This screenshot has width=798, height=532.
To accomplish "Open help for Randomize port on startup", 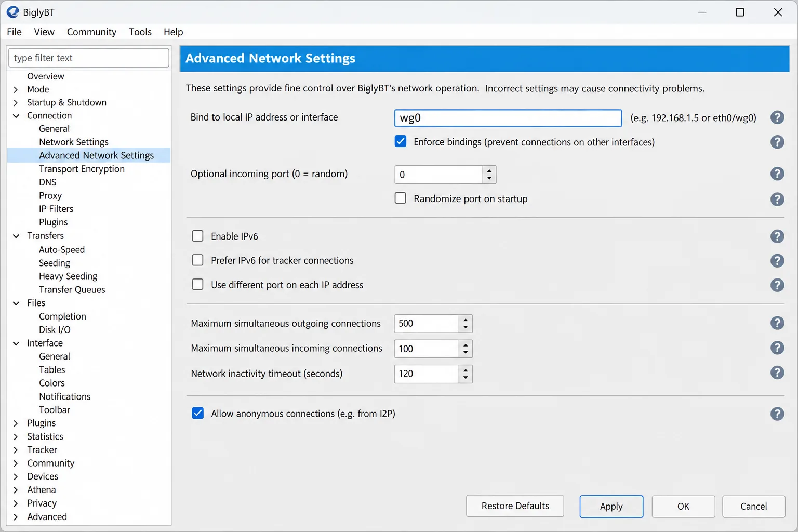I will tap(777, 199).
